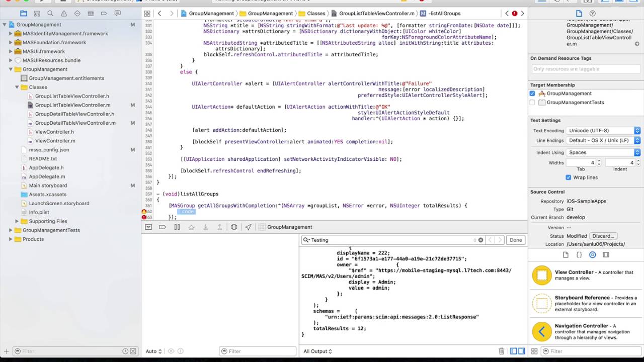Image resolution: width=644 pixels, height=362 pixels.
Task: Open Line Endings dropdown
Action: (x=603, y=141)
